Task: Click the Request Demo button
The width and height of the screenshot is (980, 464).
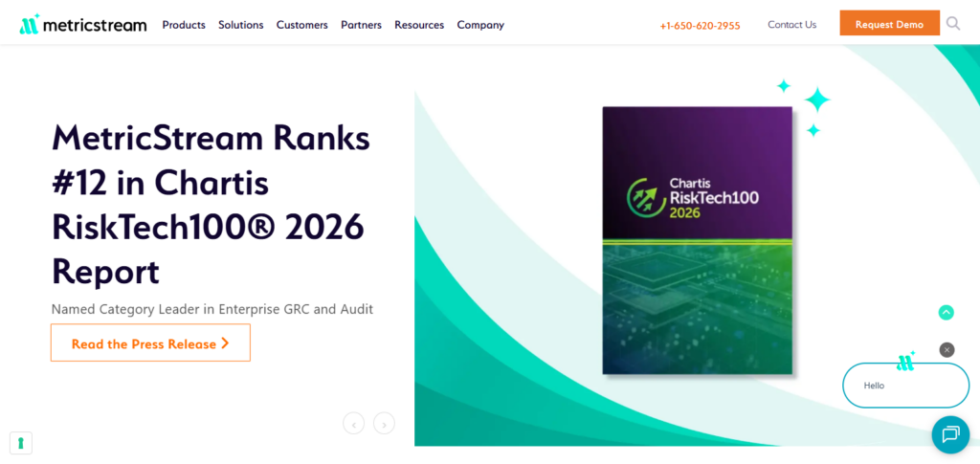Action: 889,24
